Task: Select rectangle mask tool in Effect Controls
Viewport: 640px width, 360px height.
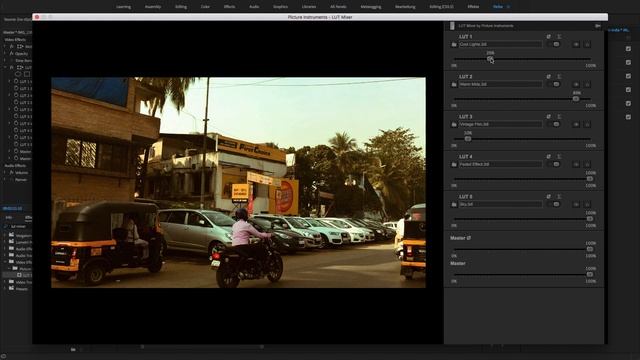Action: (x=27, y=74)
